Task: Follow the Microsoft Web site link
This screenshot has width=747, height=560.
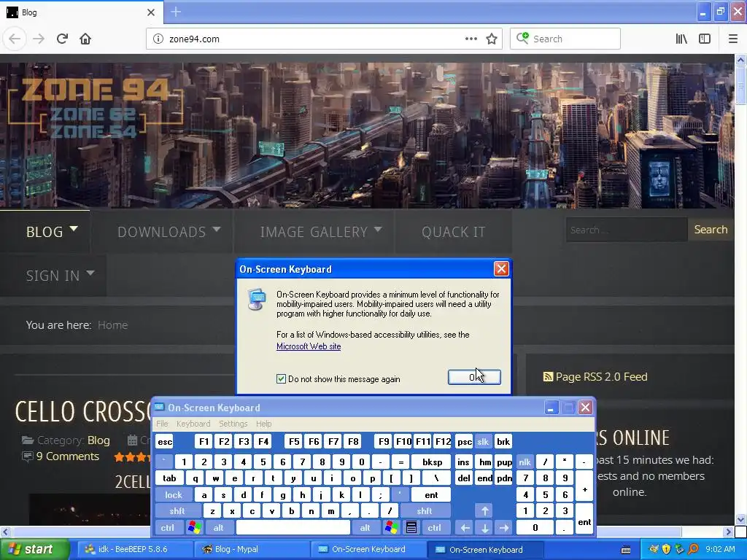Action: pos(309,346)
